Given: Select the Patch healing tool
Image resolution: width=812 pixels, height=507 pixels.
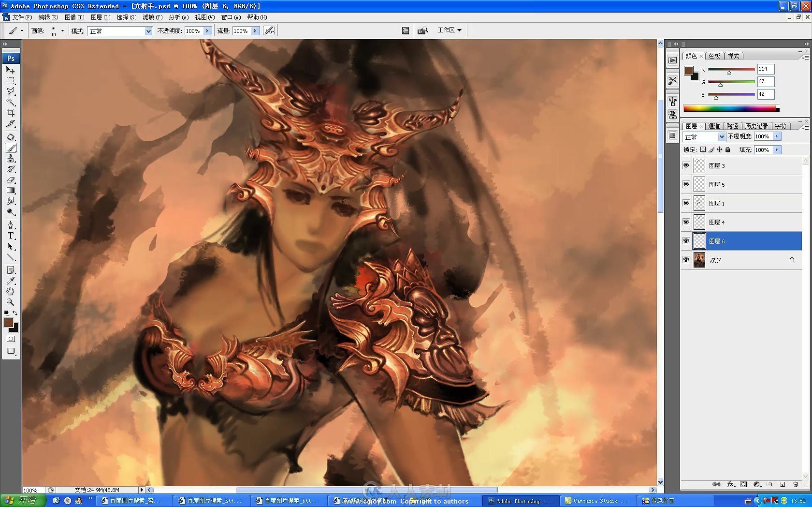Looking at the screenshot, I should click(x=11, y=137).
